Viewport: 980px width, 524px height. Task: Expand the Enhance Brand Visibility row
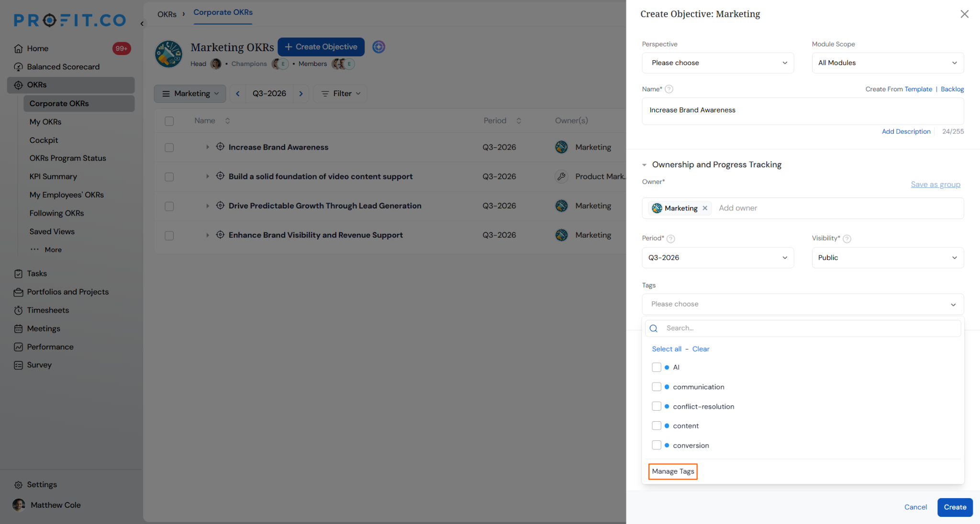pos(207,235)
